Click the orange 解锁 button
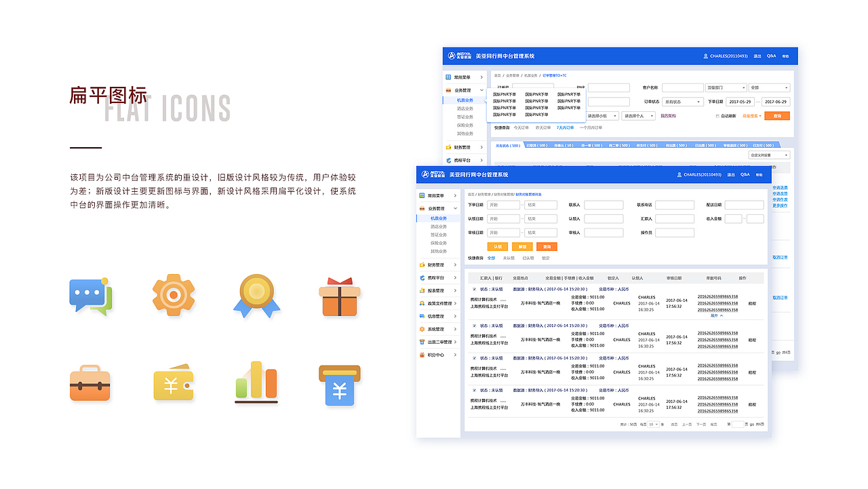 [522, 247]
